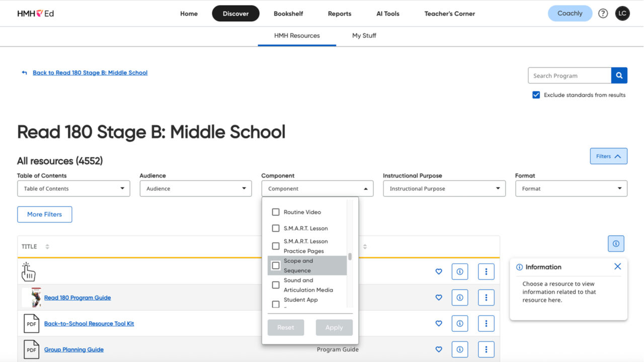Open more options for Back-to-School Resource Tool Kit

[x=486, y=324]
